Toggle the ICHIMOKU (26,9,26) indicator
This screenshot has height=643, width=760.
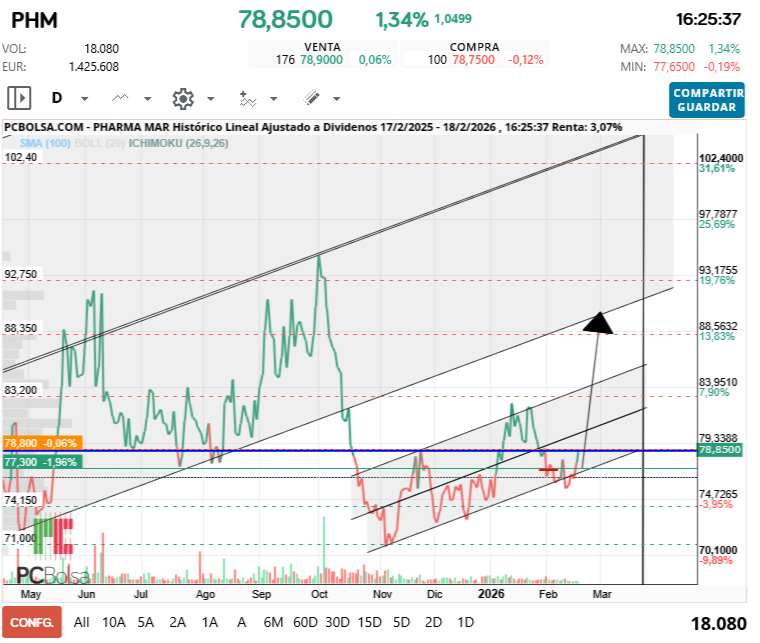[x=162, y=143]
